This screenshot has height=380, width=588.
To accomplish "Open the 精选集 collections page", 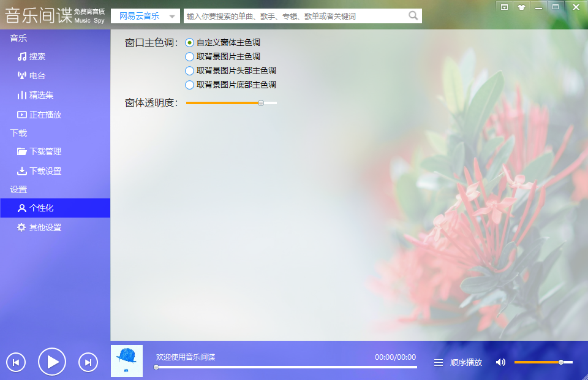I will click(55, 95).
